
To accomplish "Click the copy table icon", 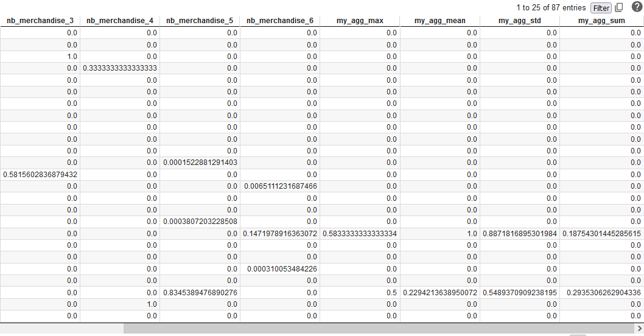I will 620,8.
